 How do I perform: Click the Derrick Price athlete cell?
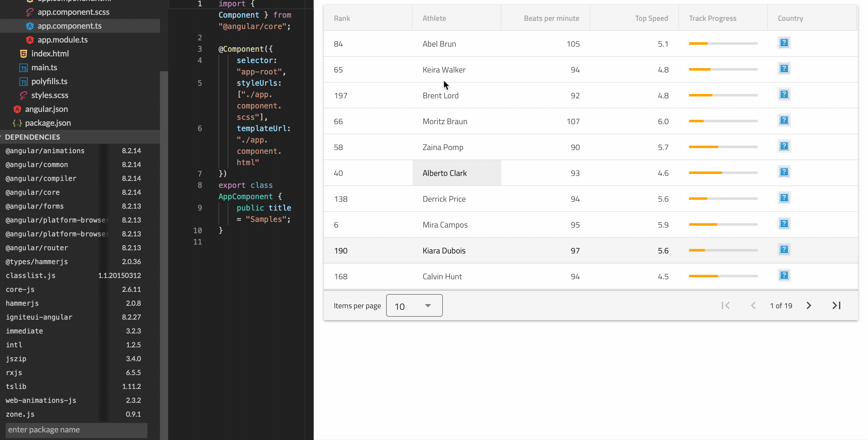[x=457, y=199]
